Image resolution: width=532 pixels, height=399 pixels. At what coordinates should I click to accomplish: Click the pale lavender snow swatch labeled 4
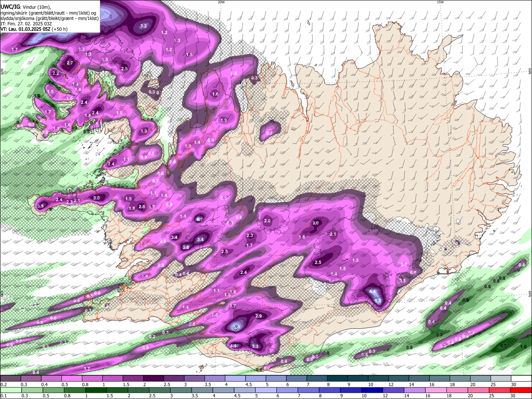pyautogui.click(x=236, y=379)
